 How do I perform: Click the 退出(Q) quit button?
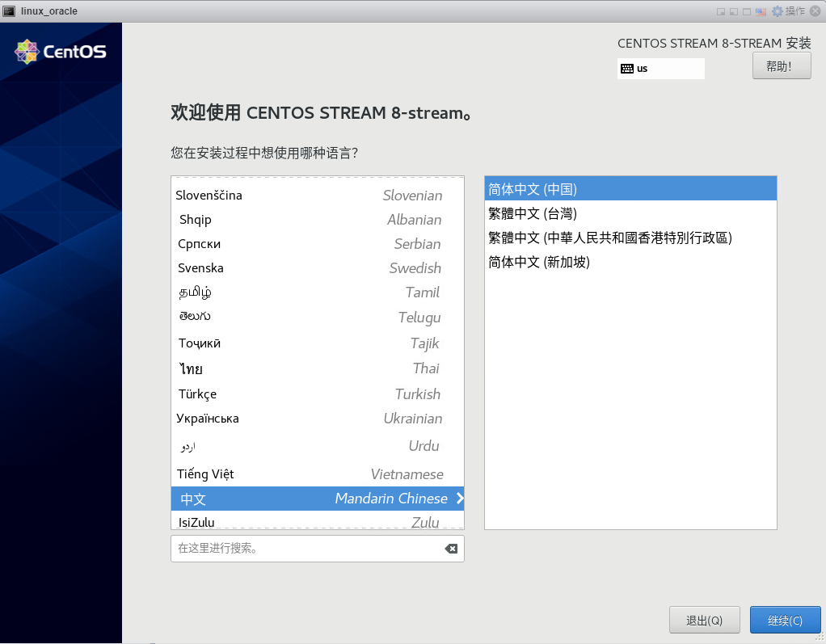704,621
